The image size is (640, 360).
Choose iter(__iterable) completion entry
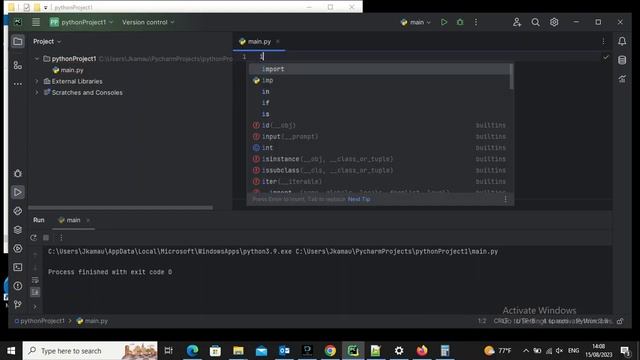tap(379, 182)
